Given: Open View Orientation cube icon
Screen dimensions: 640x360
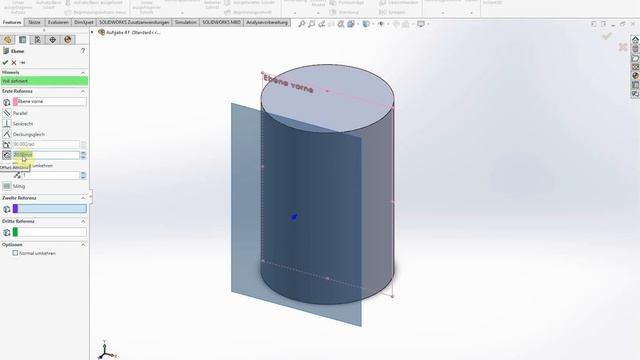Looking at the screenshot, I should click(x=351, y=24).
